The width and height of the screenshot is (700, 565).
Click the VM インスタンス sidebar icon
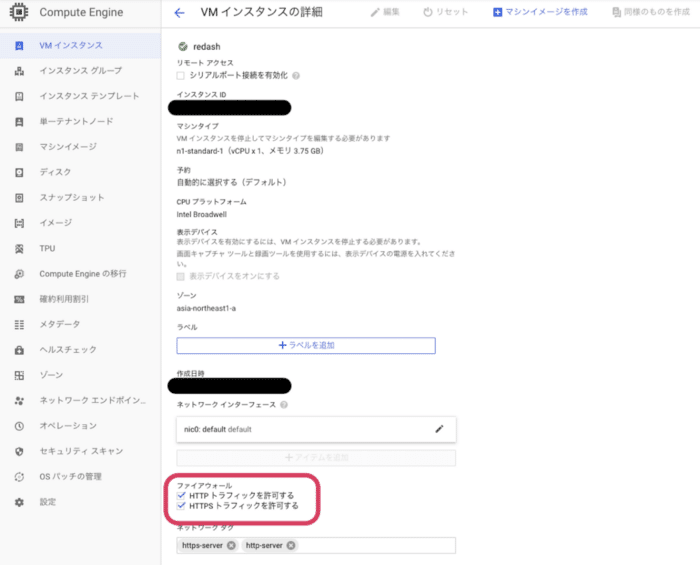19,46
